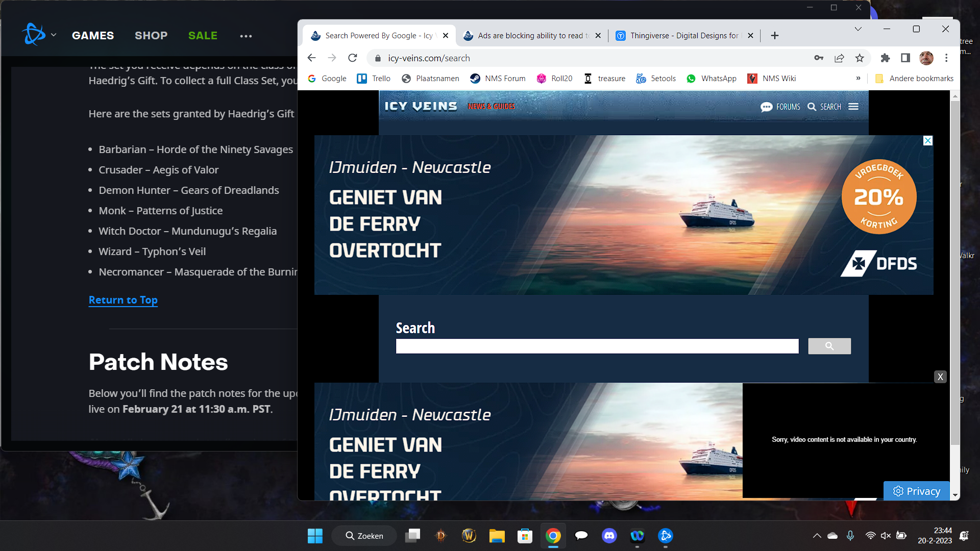Show hidden bookmarks overflow chevron
Image resolution: width=980 pixels, height=551 pixels.
coord(858,79)
